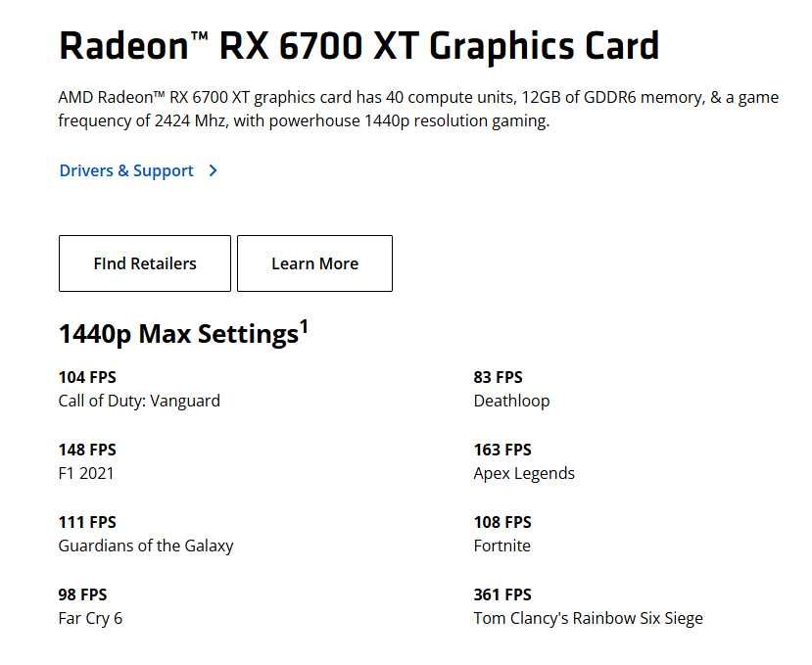Click the 163 FPS benchmark value
This screenshot has width=812, height=665.
tap(502, 450)
